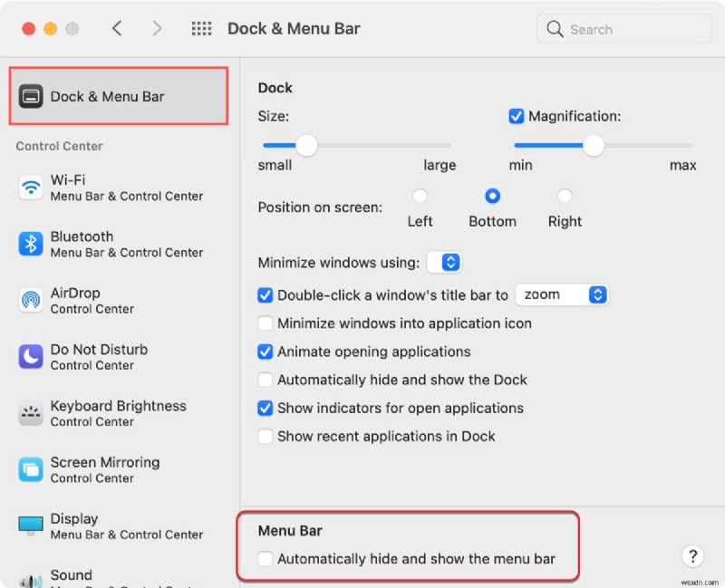Viewport: 725px width, 588px height.
Task: Click into the Search field
Action: 624,29
